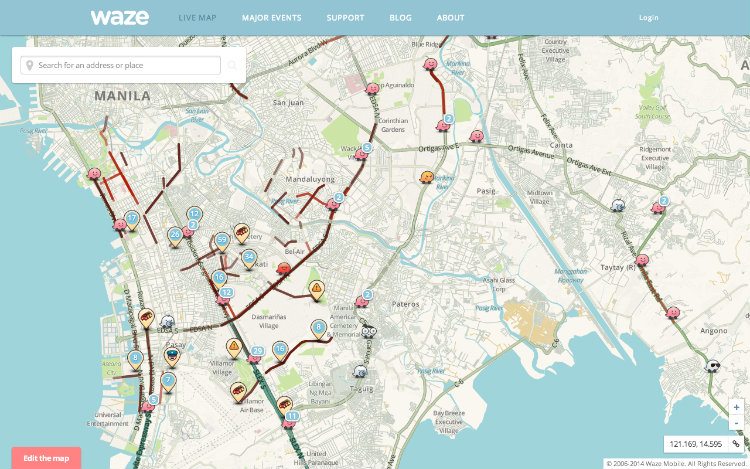Click the permalink chain icon
Screen dimensions: 750x469
click(x=736, y=444)
